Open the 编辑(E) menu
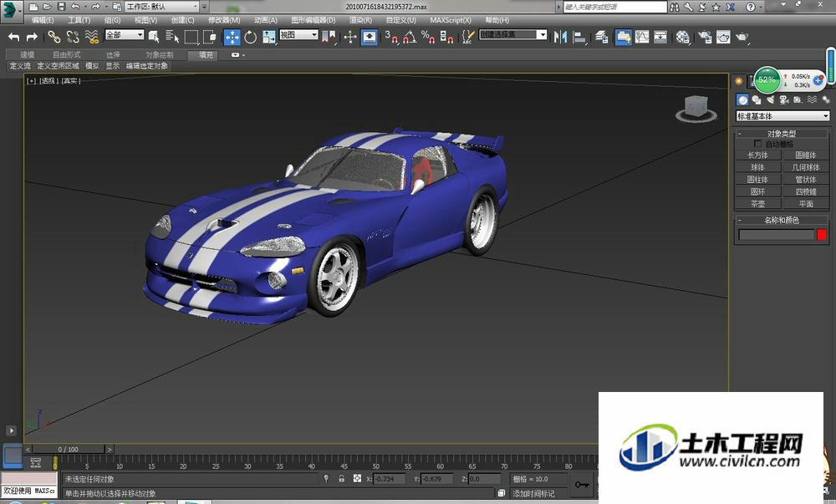Image resolution: width=836 pixels, height=504 pixels. tap(42, 20)
